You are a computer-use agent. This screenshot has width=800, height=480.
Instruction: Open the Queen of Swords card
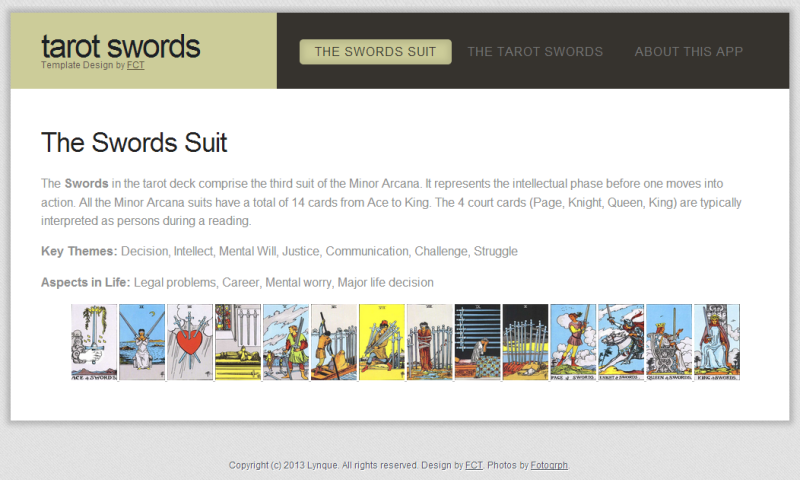click(x=669, y=342)
